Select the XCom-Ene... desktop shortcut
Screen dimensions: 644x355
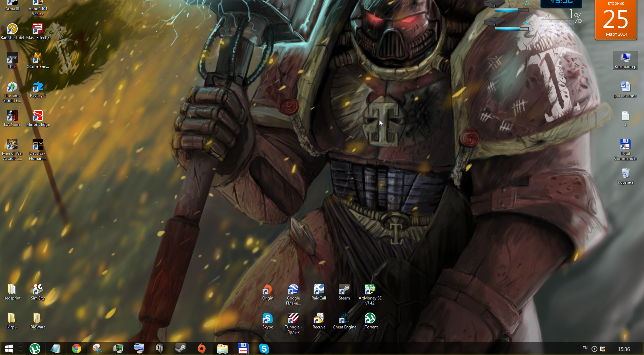coord(38,61)
